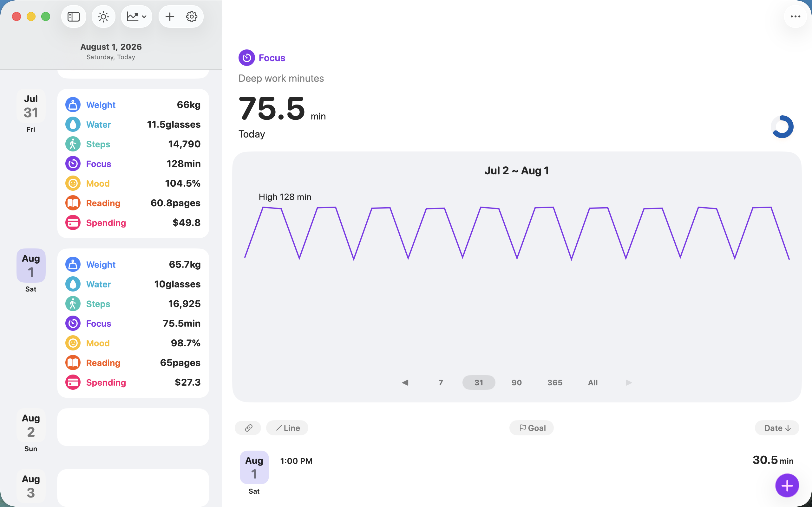
Task: Add new entry with toolbar plus icon
Action: 170,16
